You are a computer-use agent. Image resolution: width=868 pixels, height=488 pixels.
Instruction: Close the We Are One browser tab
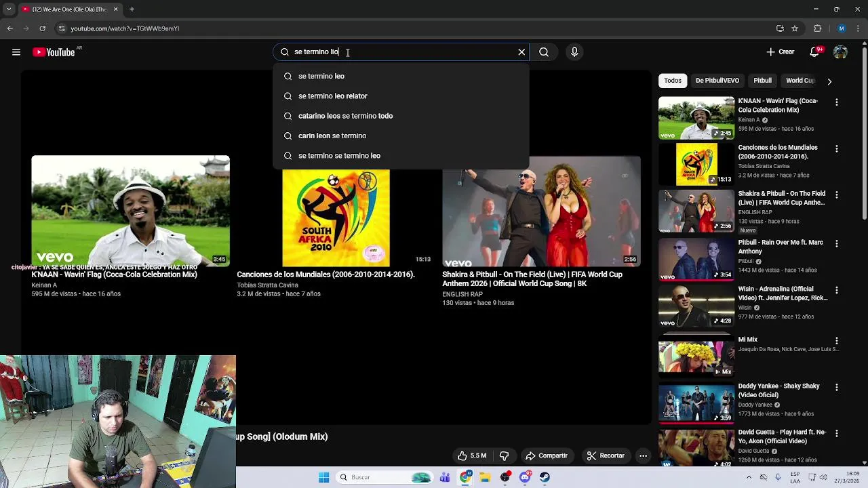click(x=115, y=9)
